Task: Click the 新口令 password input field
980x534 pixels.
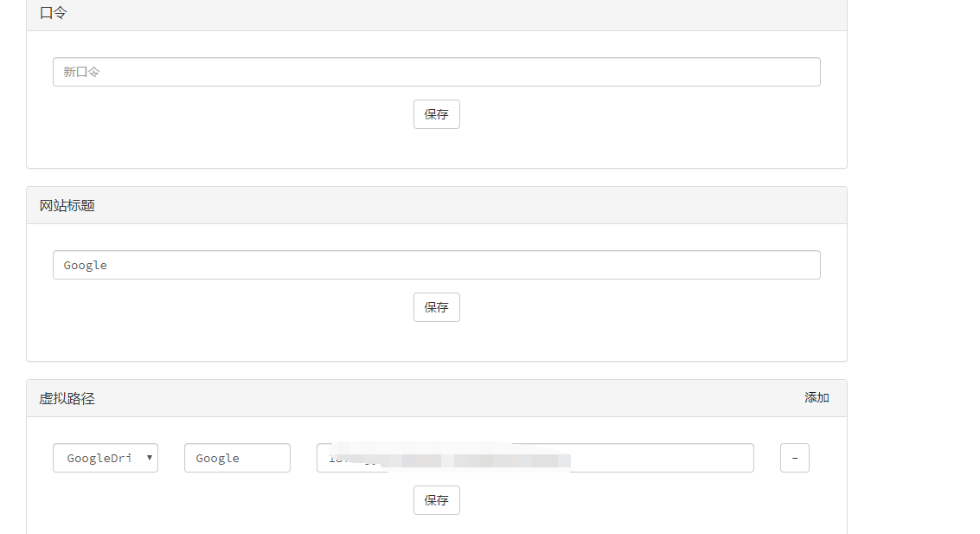Action: 436,72
